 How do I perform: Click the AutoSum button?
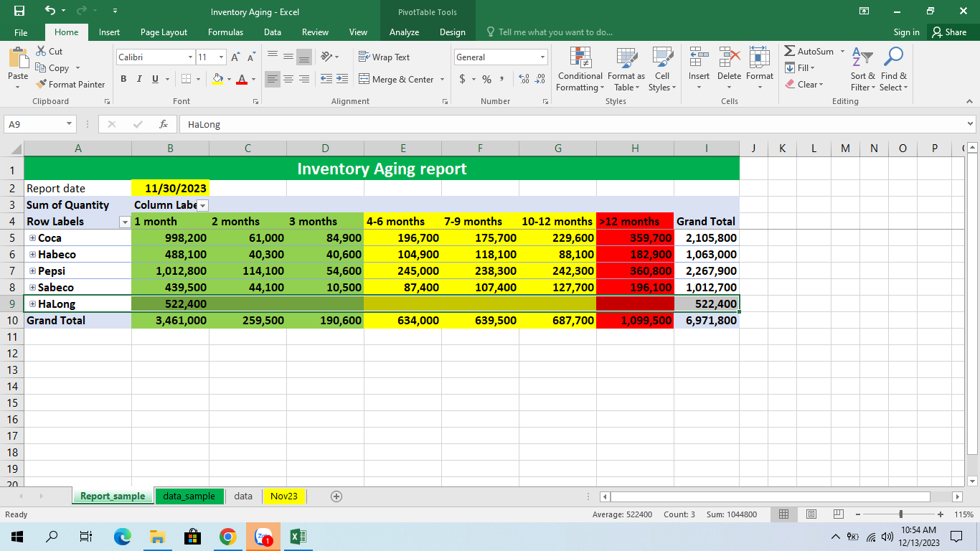click(x=809, y=52)
